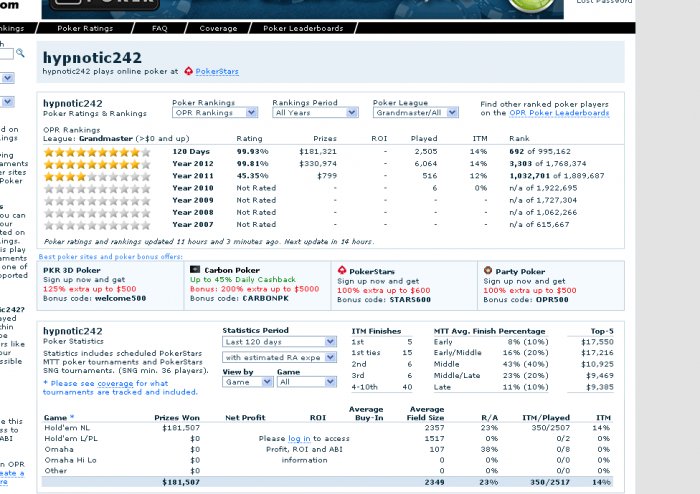Click the star rating for Year 2012 row
The height and width of the screenshot is (494, 700).
[97, 164]
